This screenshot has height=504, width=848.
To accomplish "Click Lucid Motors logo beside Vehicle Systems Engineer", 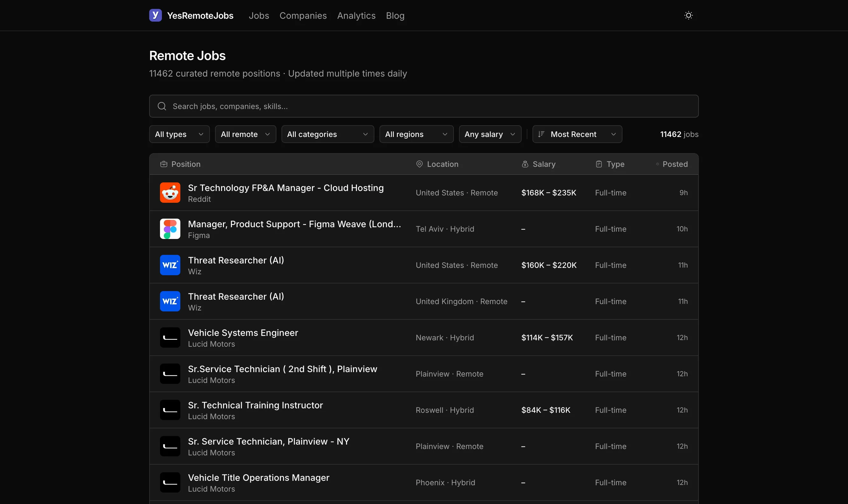I will [x=170, y=337].
